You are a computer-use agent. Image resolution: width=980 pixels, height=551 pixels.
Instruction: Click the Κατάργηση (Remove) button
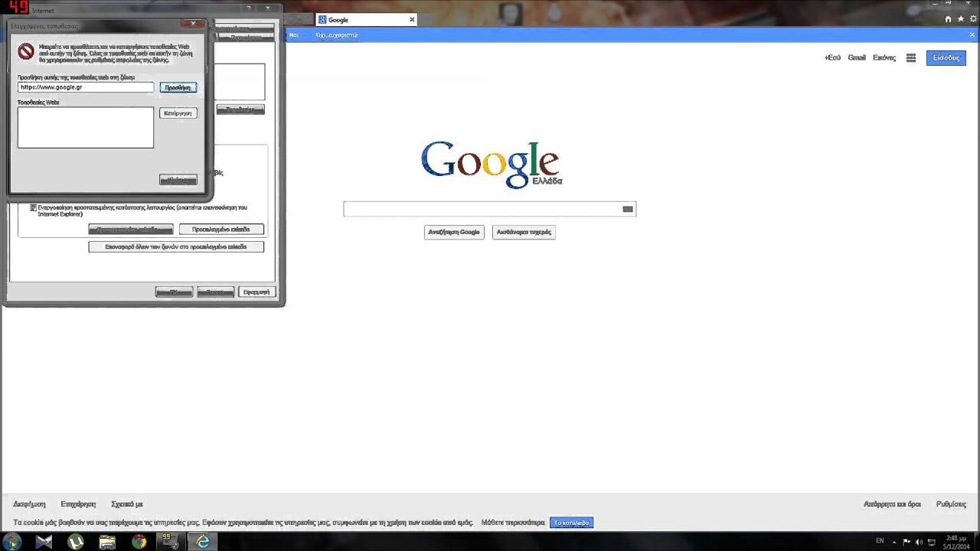pos(178,112)
